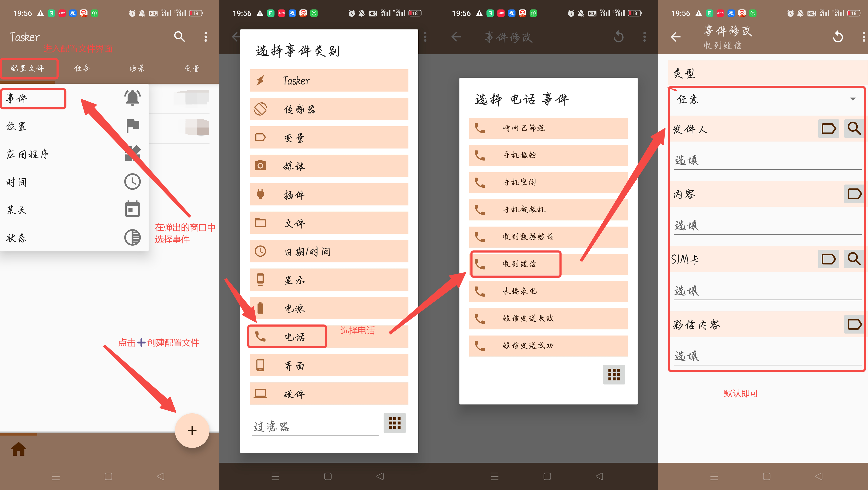Focus the 内容 optional input field

point(768,226)
